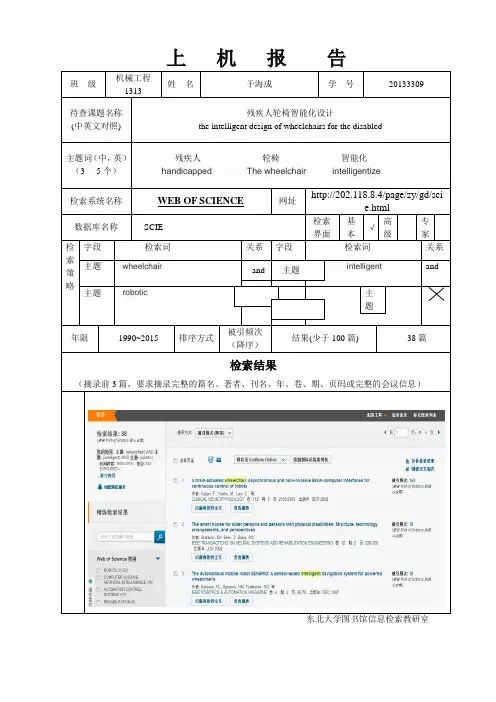Collapse the Web of Science categories section

[158, 559]
